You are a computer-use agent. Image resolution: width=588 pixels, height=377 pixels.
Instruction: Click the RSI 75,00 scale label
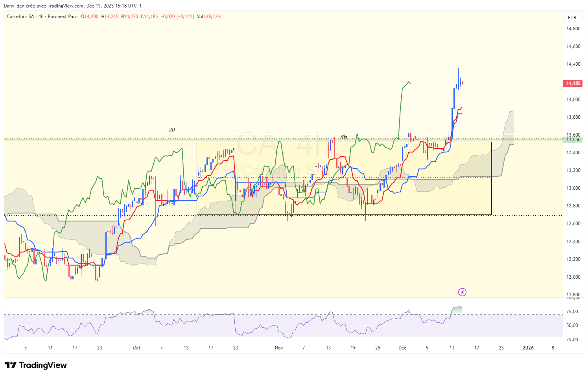coord(572,312)
